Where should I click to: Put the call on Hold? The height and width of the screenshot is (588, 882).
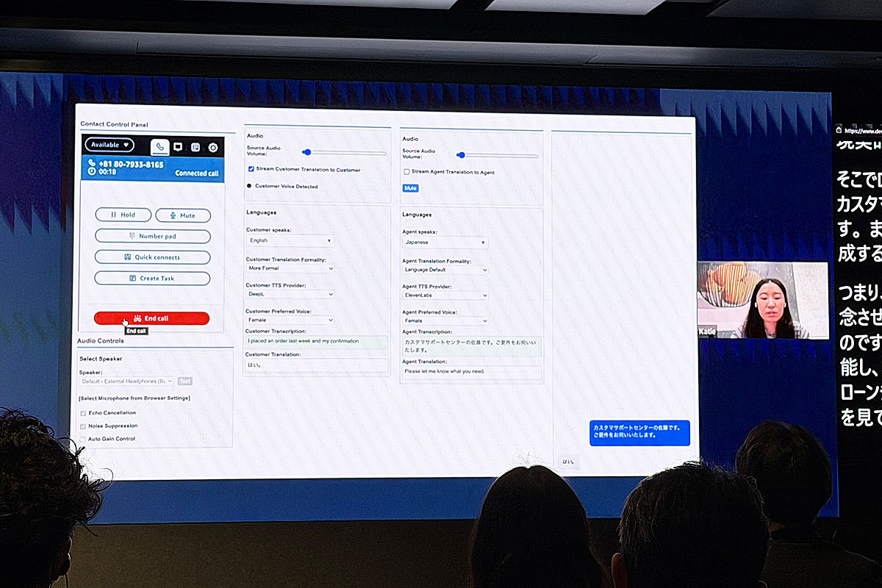pos(123,215)
